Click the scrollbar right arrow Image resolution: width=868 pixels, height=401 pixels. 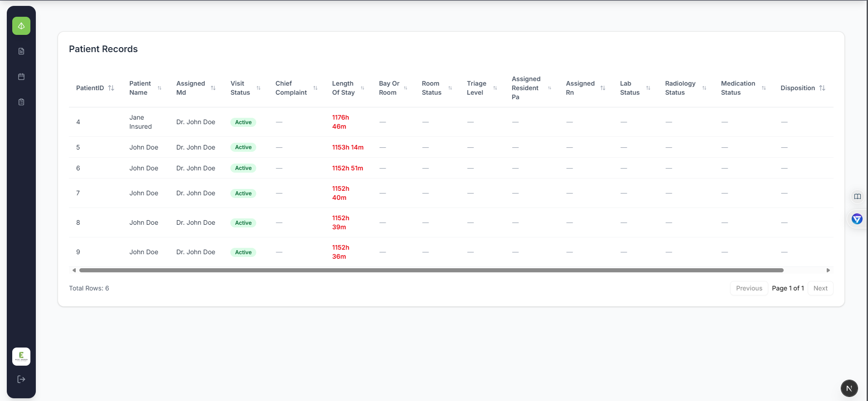[x=828, y=271]
